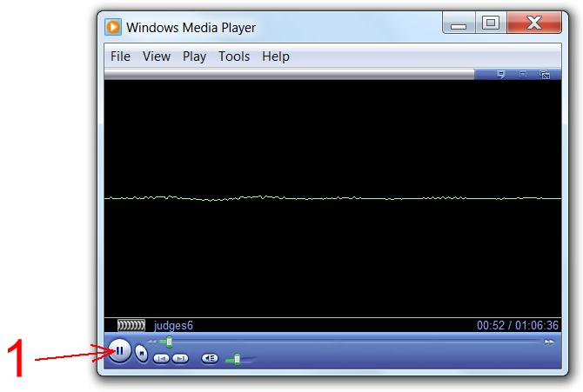Click the waveform visualization area

[332, 198]
